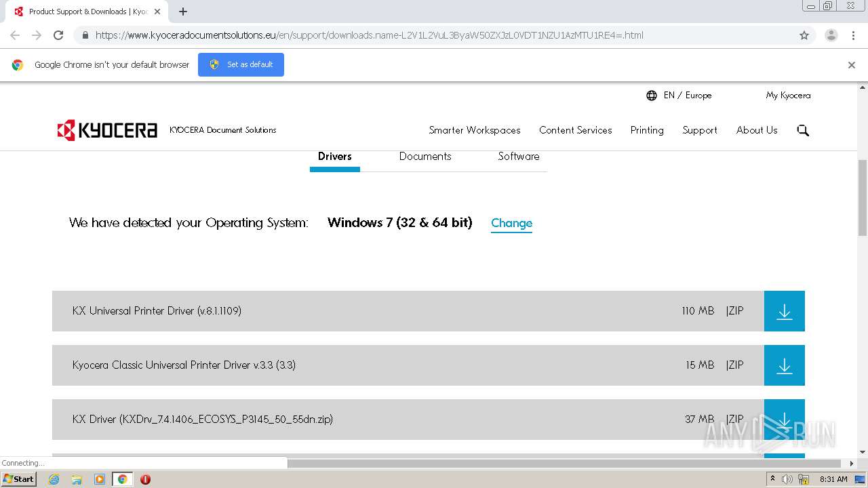
Task: Click scroll right arrow on horizontal scrollbar
Action: click(x=852, y=464)
